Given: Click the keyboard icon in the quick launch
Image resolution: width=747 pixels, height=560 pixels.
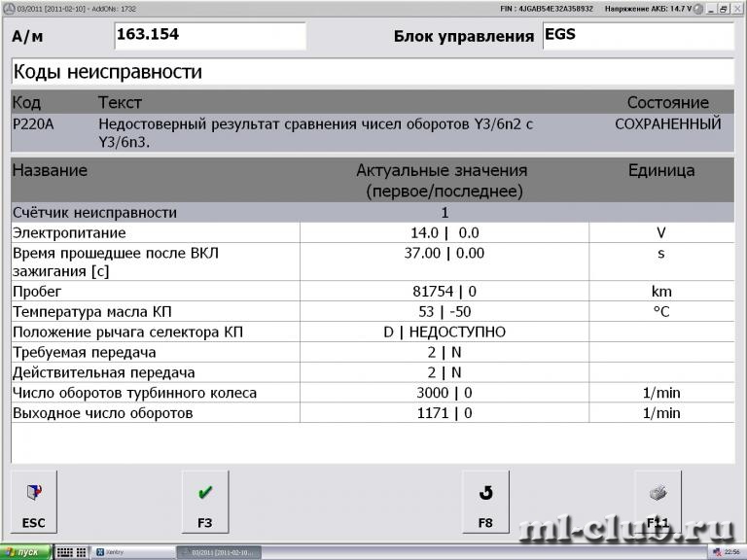Looking at the screenshot, I should (65, 552).
